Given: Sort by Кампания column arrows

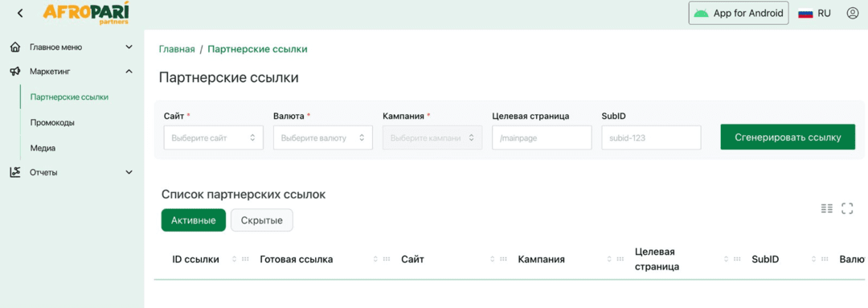Looking at the screenshot, I should 609,259.
